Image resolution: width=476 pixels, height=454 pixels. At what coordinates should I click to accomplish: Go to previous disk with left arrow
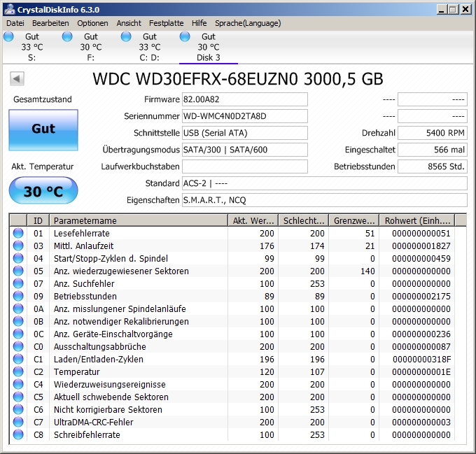point(17,79)
